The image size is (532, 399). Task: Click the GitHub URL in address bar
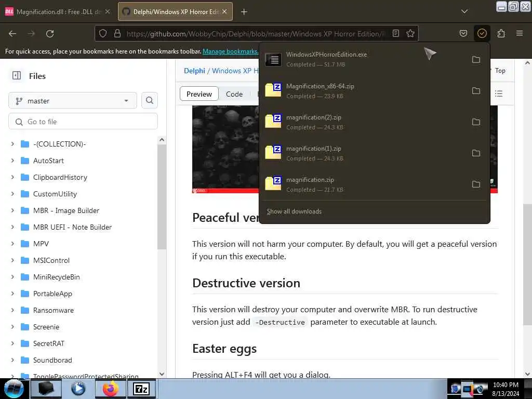coord(256,34)
